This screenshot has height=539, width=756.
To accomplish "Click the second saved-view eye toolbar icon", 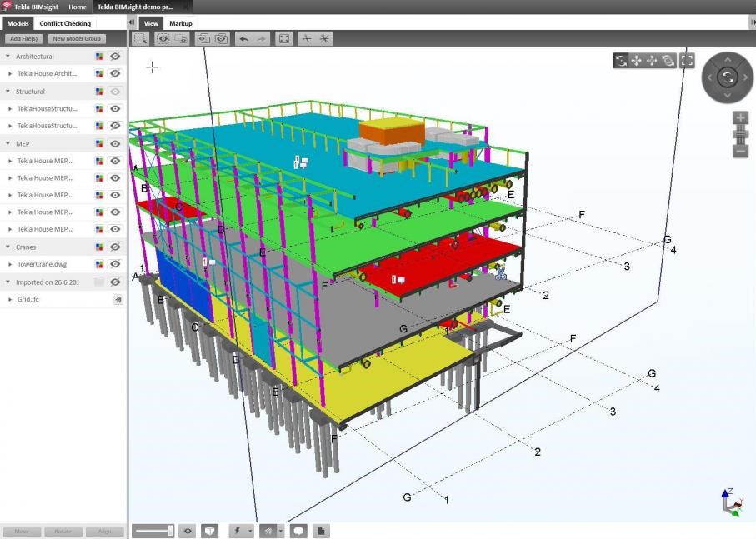I will [x=222, y=39].
